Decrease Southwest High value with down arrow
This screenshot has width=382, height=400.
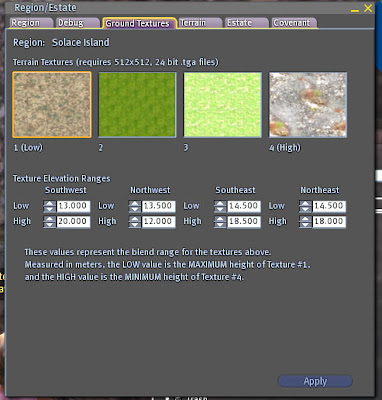(x=50, y=225)
